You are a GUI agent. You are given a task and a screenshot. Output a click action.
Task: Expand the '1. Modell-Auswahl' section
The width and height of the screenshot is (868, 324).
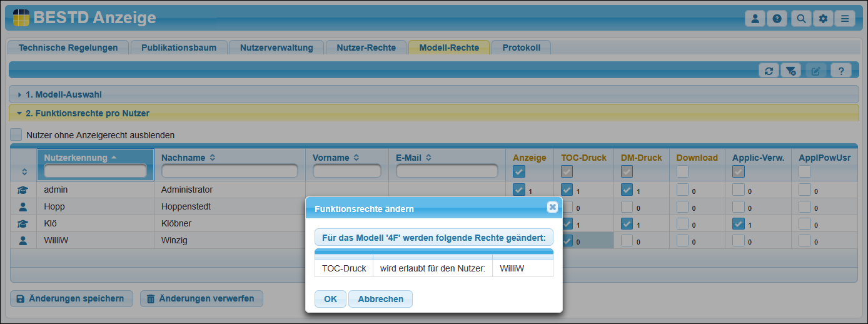coord(63,94)
